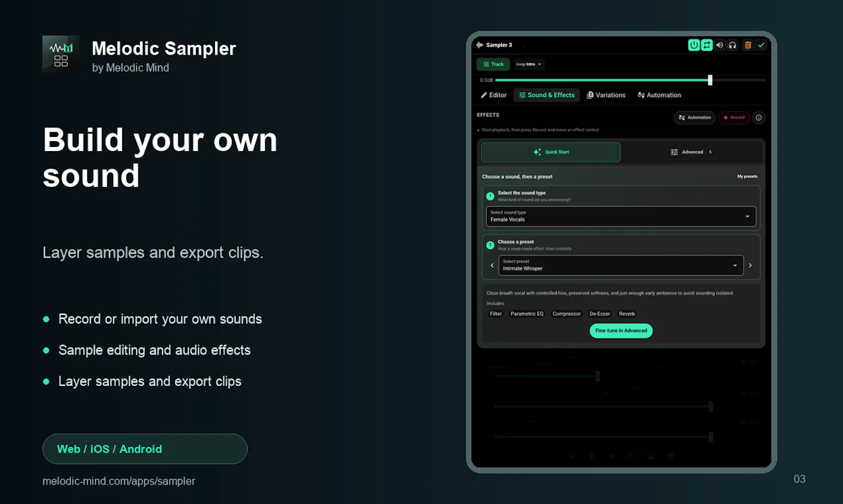843x504 pixels.
Task: Click the step 2 circle badge
Action: (490, 245)
